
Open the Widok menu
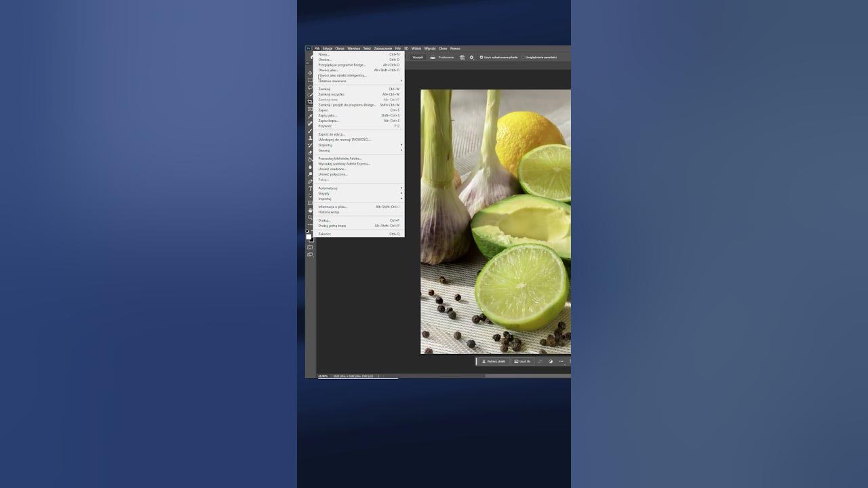pyautogui.click(x=416, y=49)
